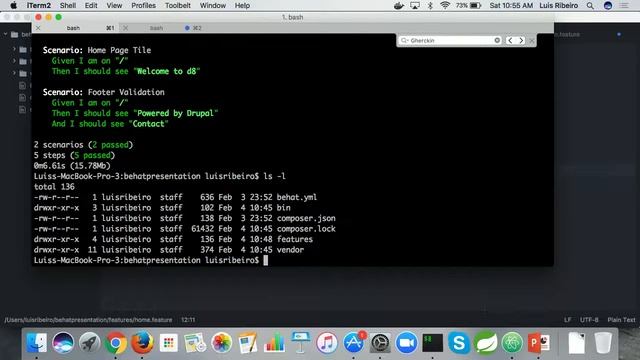The width and height of the screenshot is (640, 360).
Task: Open the green leaf app in Dock
Action: tap(486, 343)
